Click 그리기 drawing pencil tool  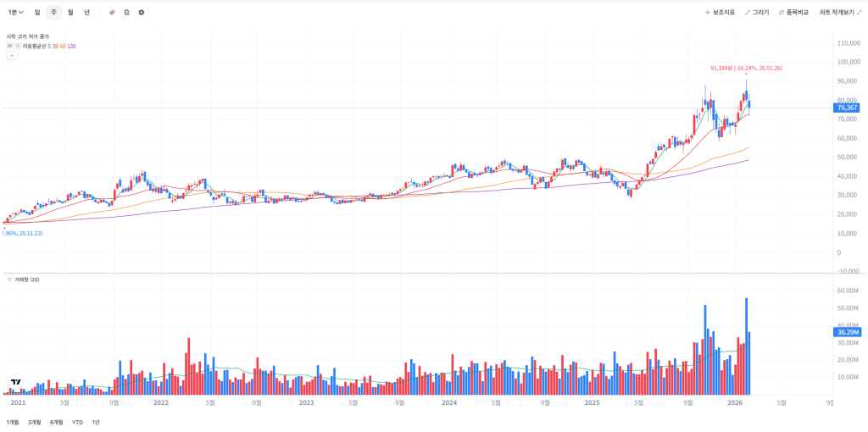click(756, 13)
